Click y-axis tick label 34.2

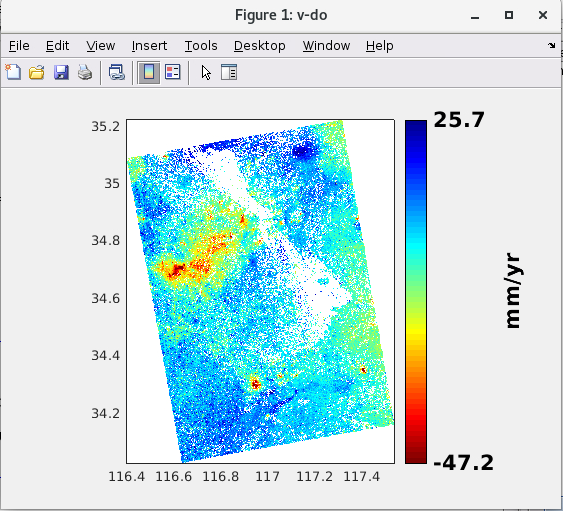[x=106, y=413]
